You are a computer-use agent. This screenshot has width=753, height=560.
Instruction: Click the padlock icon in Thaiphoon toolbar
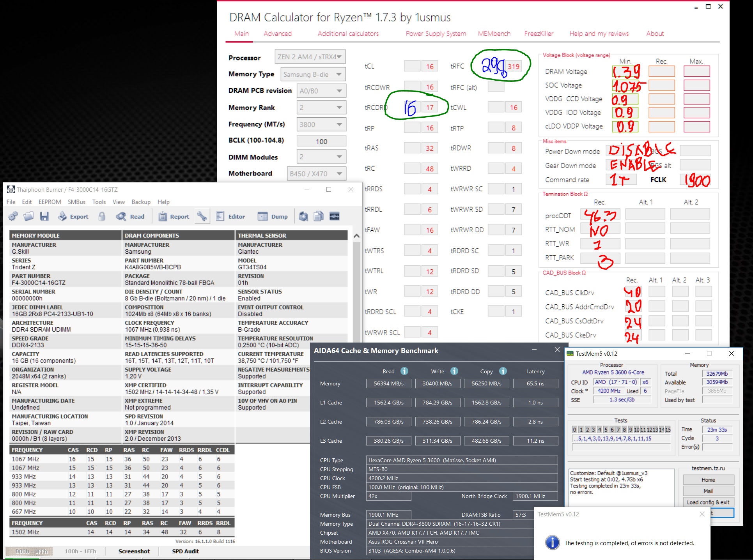point(102,216)
